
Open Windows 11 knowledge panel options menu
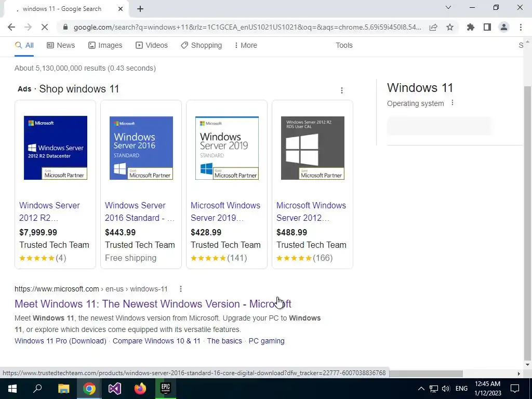(453, 103)
